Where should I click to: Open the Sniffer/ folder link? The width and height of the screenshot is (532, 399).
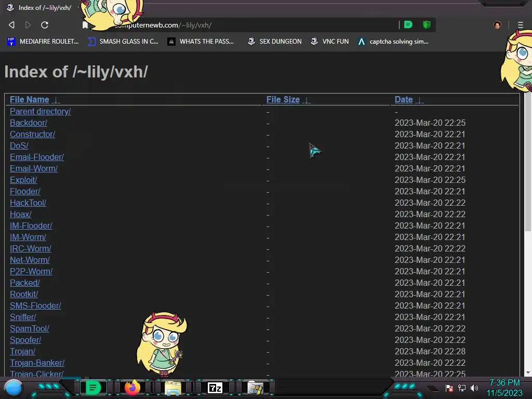click(x=23, y=317)
